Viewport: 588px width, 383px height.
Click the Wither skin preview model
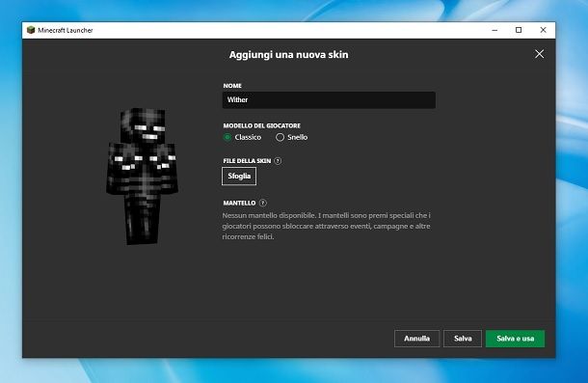[142, 177]
